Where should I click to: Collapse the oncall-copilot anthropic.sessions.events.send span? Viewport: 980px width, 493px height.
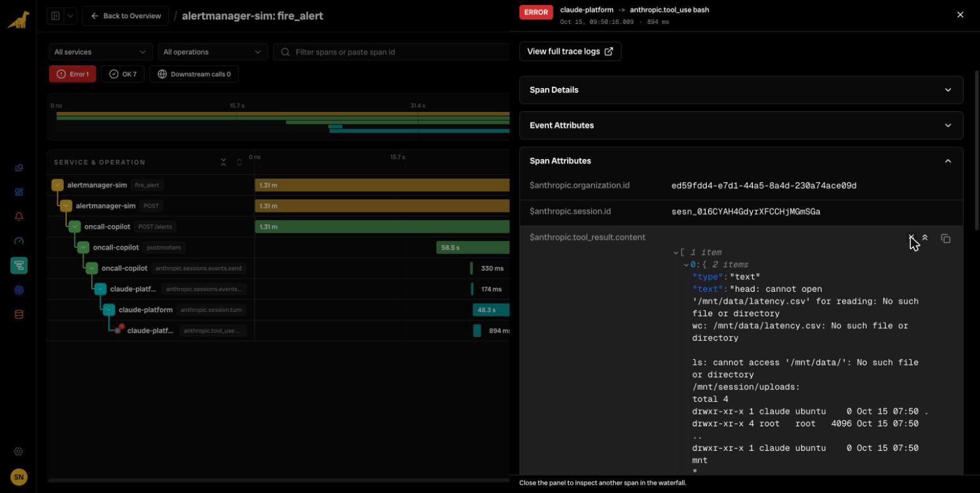pos(92,269)
